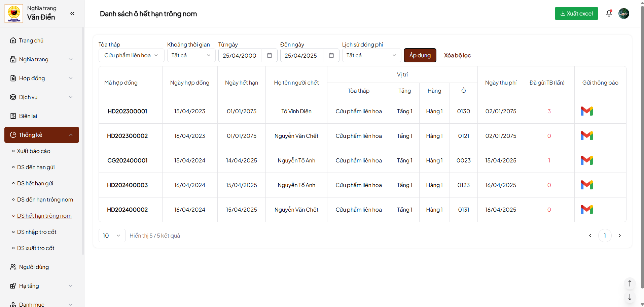Screen dimensions: 644x307
Task: Click the user avatar in header
Action: (623, 13)
